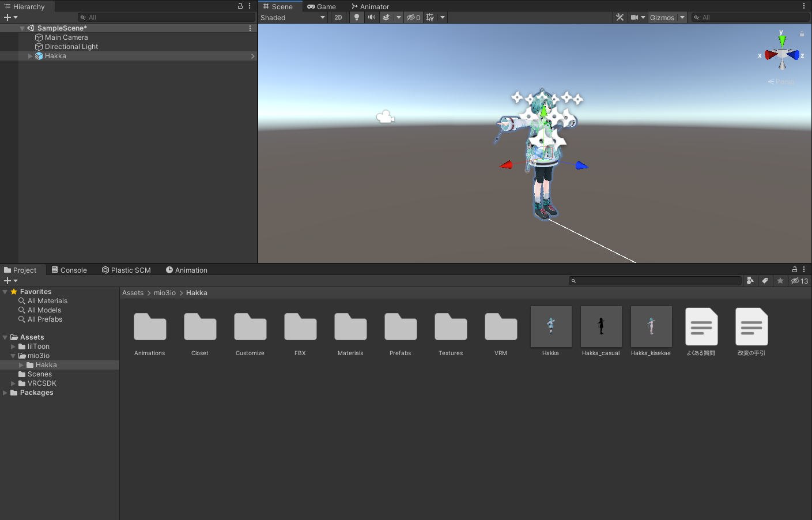Collapse mio3io folder in tree
The height and width of the screenshot is (520, 812).
13,356
